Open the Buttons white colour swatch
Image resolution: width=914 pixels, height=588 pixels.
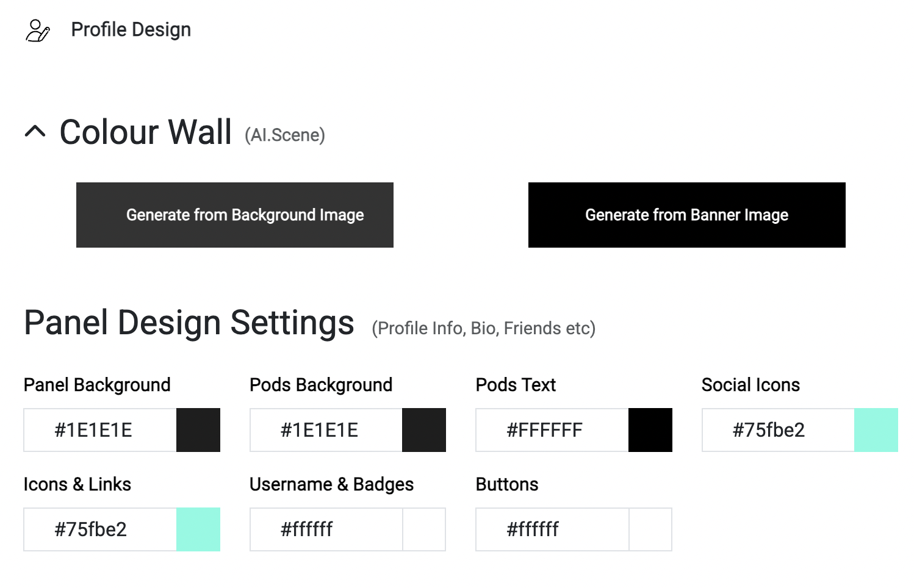[650, 529]
